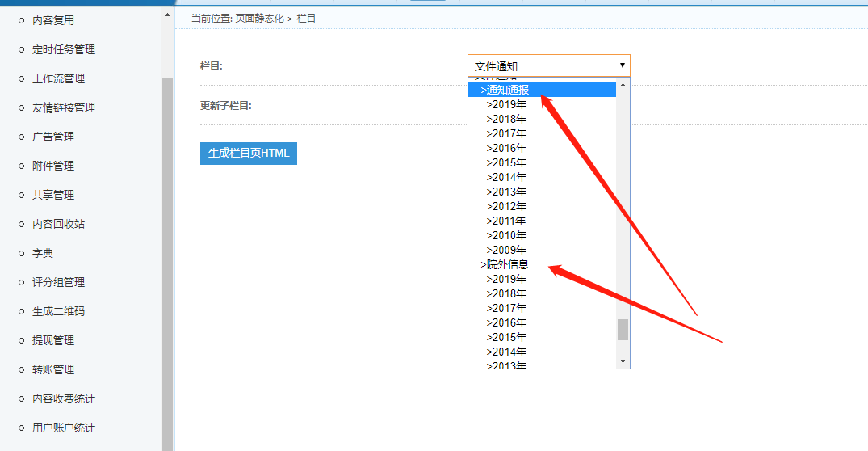
Task: Select >2019年 under 院外信息
Action: point(542,279)
